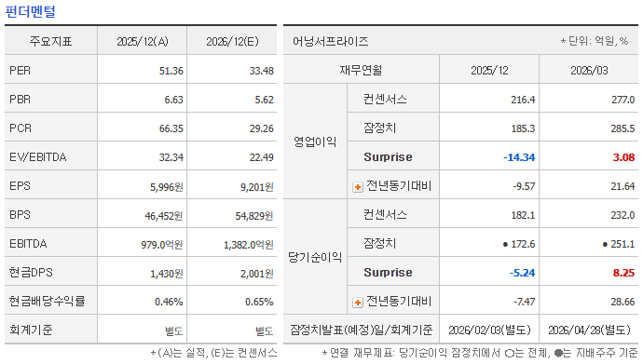643x364 pixels.
Task: Select PER value 51.36
Action: (x=171, y=71)
